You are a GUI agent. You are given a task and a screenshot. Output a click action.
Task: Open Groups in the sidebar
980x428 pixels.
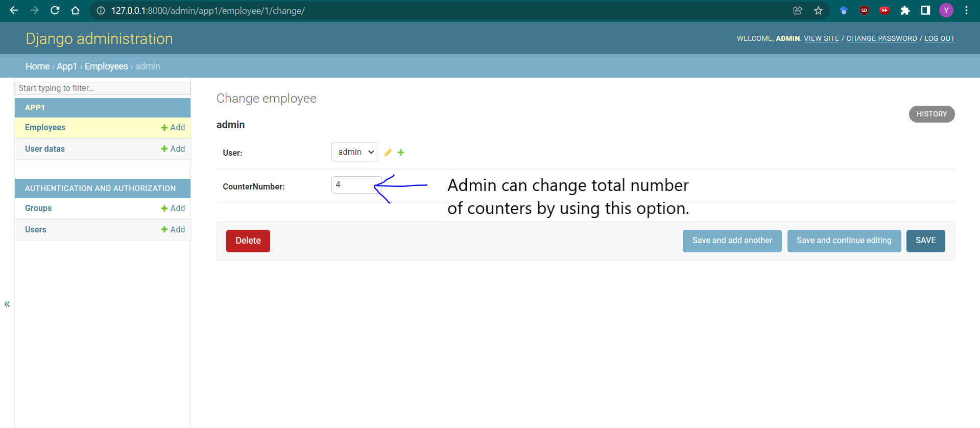[x=38, y=208]
